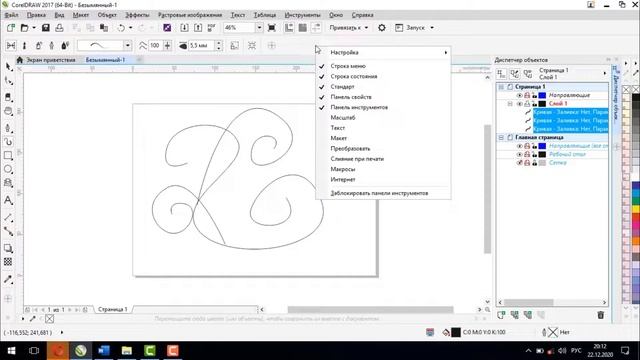Click the stroke width 5,5 мм field
Viewport: 640px width, 360px height.
[201, 45]
